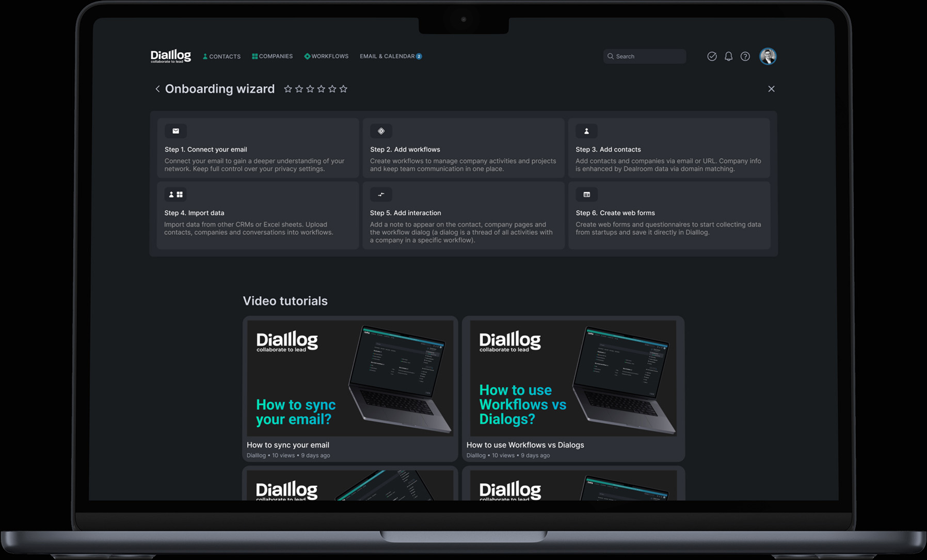Open the user profile avatar
Viewport: 927px width, 560px height.
tap(768, 56)
